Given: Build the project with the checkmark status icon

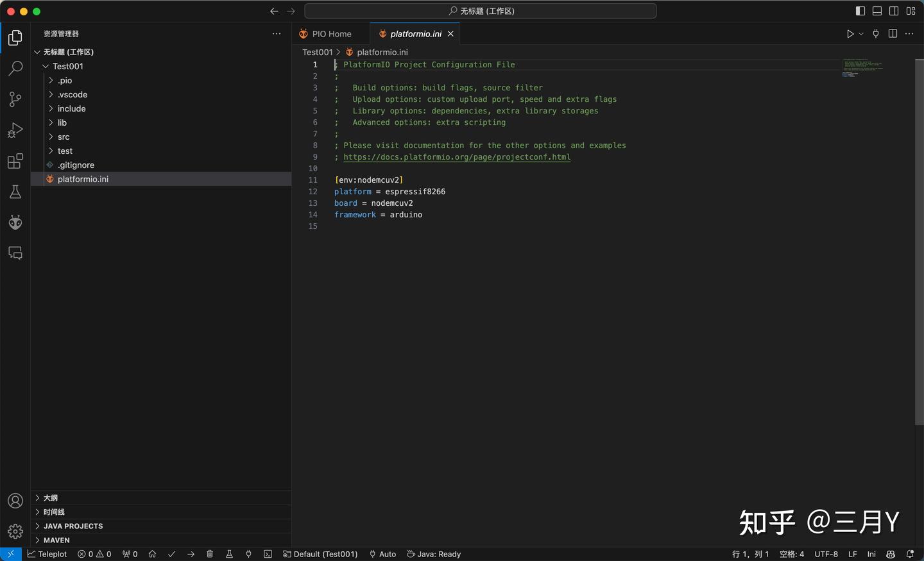Looking at the screenshot, I should 171,554.
